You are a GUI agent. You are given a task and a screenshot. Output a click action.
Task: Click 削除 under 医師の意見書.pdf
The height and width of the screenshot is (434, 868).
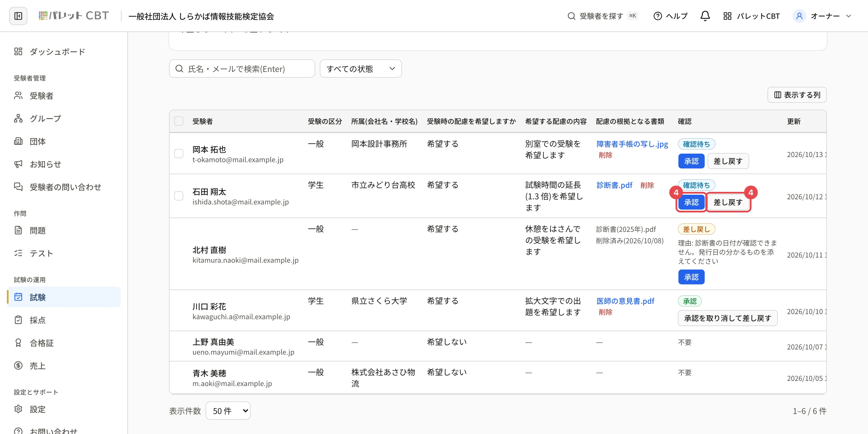[606, 312]
